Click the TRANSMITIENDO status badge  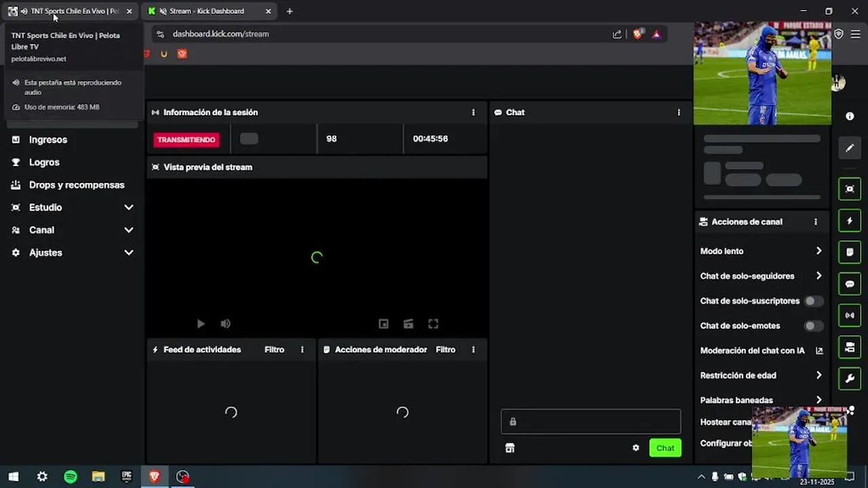click(x=186, y=140)
